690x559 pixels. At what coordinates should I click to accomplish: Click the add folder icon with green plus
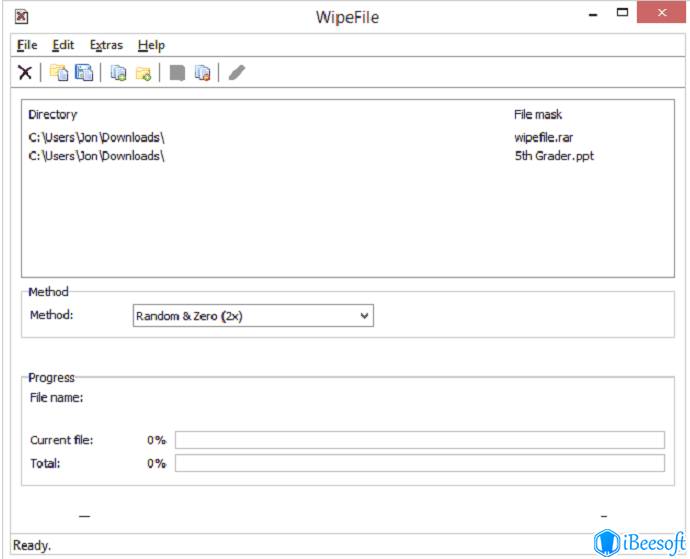tap(143, 73)
